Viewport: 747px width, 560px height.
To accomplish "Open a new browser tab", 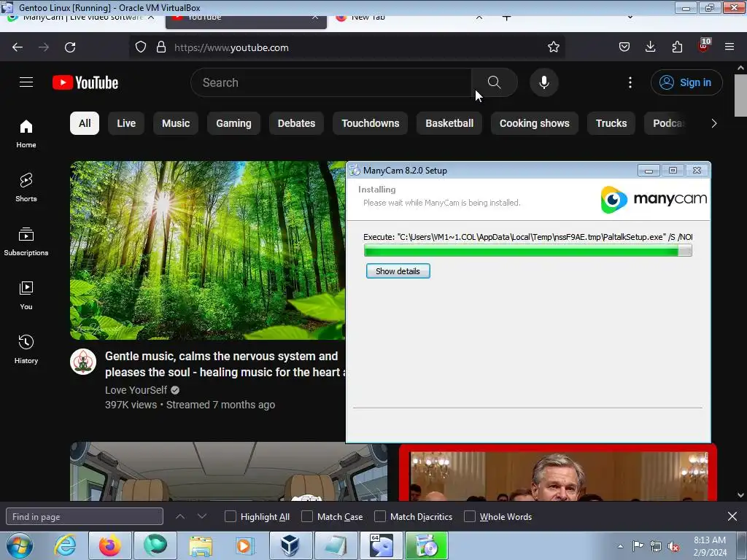I will tap(506, 18).
